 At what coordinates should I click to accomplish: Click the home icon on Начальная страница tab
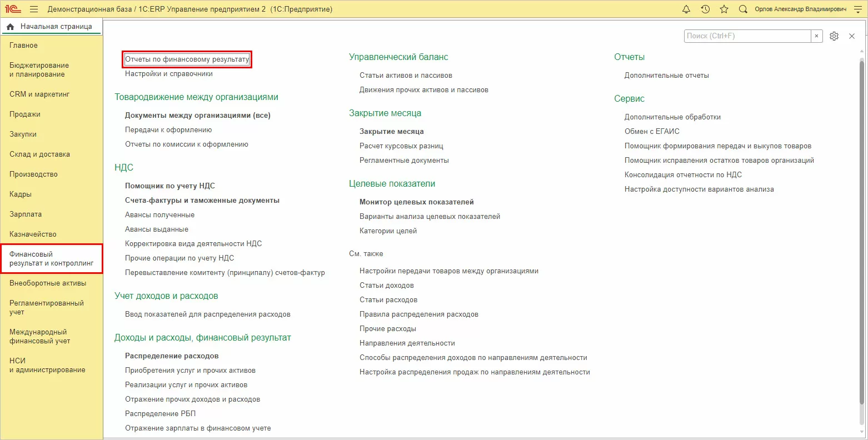coord(10,27)
